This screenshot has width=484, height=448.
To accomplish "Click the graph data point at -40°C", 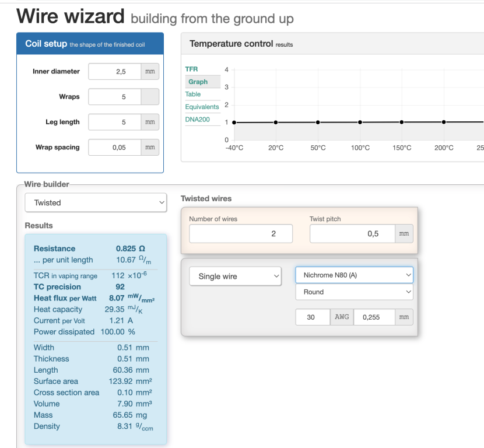I will pos(234,123).
